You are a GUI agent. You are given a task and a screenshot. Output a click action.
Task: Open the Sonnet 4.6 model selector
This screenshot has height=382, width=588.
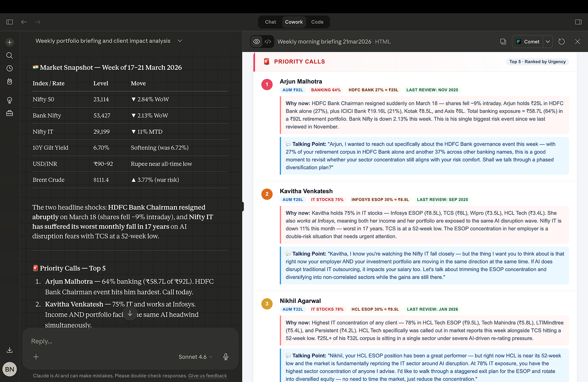(x=195, y=357)
